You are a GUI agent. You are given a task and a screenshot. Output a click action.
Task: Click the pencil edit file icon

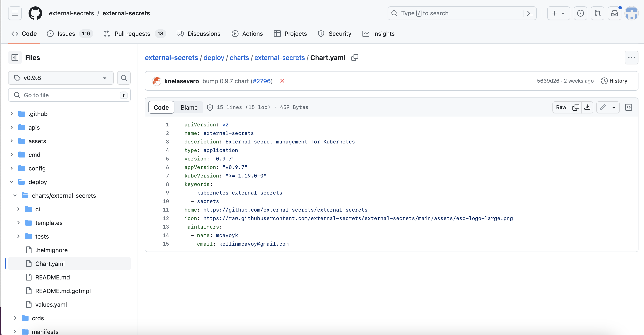602,107
